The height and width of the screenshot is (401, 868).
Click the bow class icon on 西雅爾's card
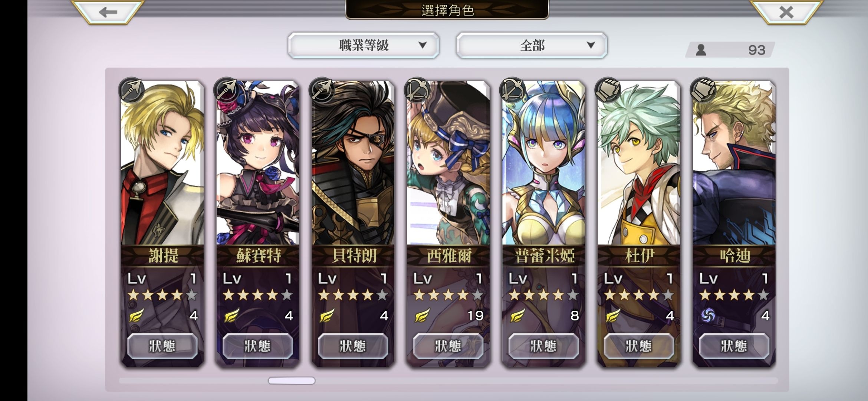[418, 90]
